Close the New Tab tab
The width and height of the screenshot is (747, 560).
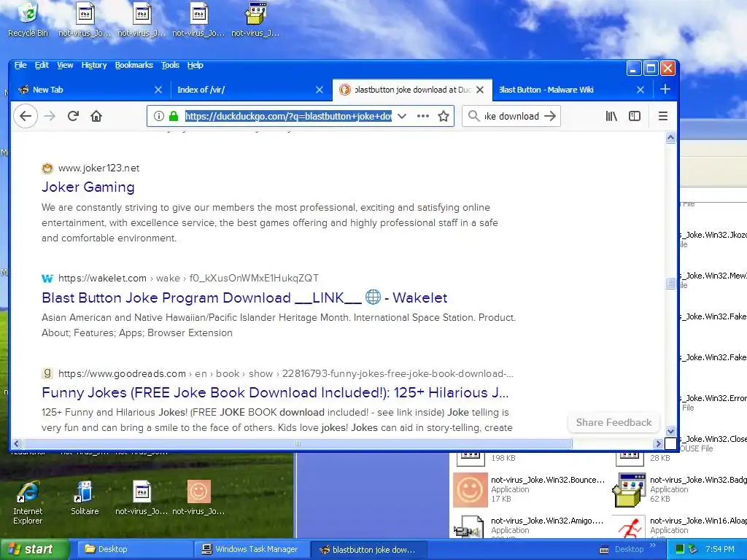pyautogui.click(x=158, y=90)
